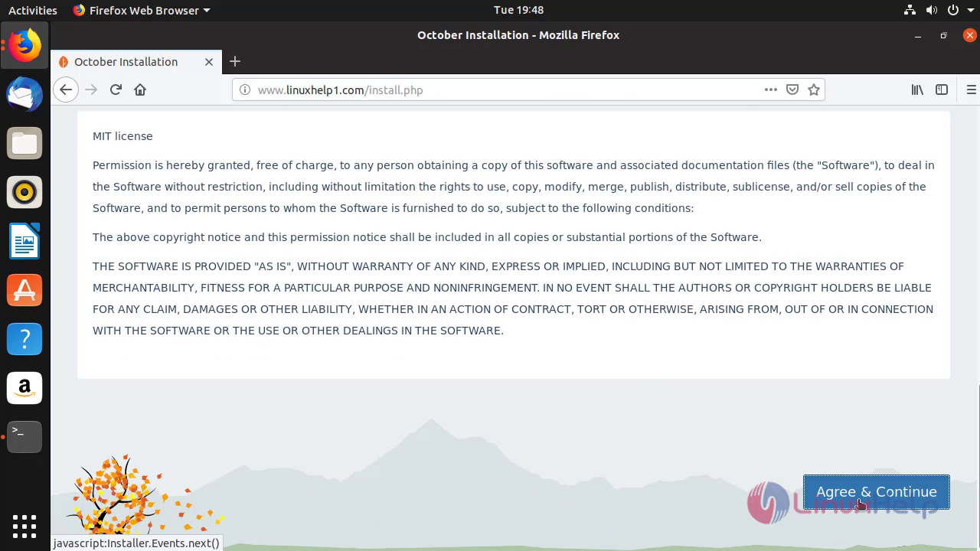Click the forward navigation arrow
Viewport: 980px width, 551px height.
tap(91, 90)
